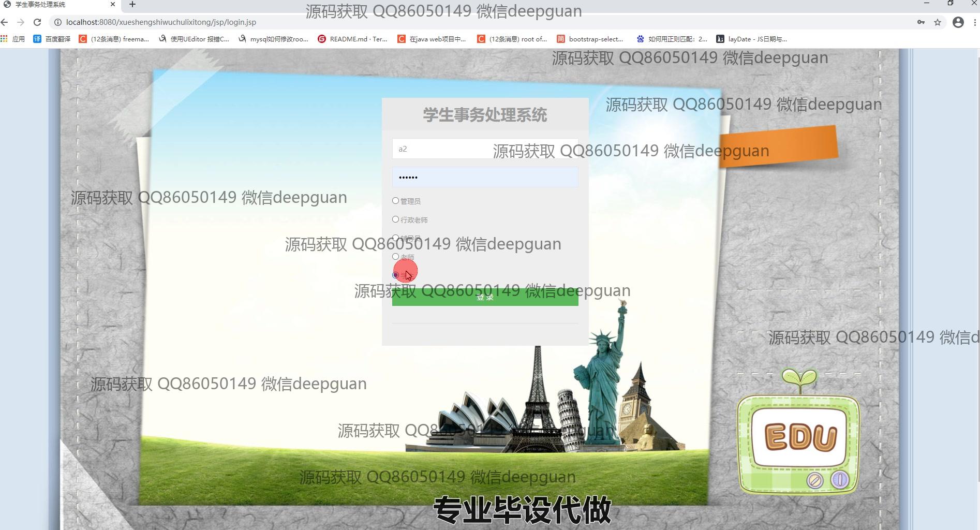980x530 pixels.
Task: Open a new tab with the plus icon
Action: pos(132,5)
